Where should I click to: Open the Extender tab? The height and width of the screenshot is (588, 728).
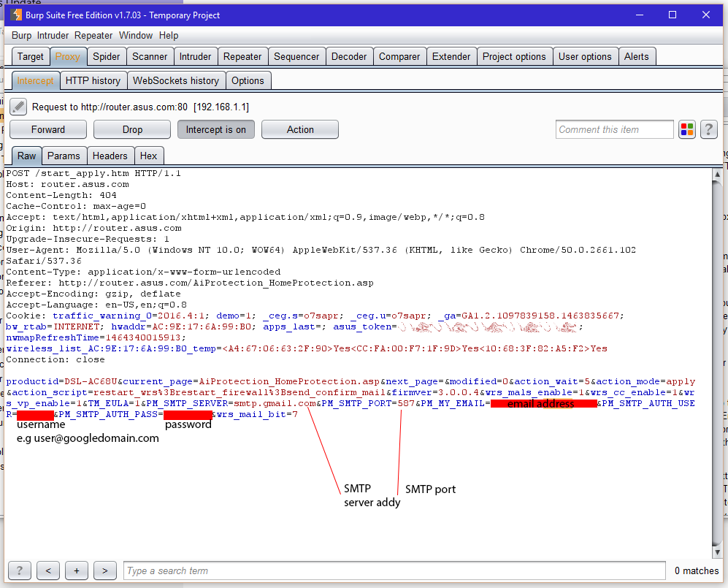click(x=451, y=57)
